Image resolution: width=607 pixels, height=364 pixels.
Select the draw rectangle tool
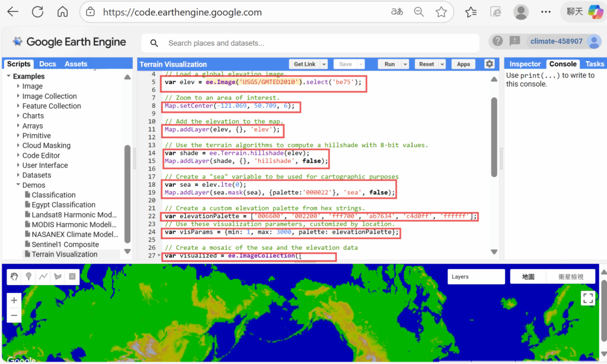coord(72,276)
